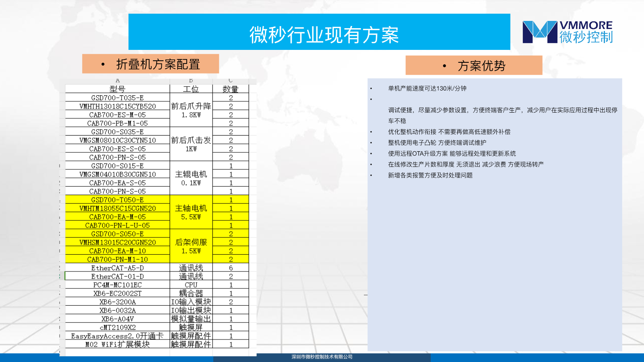Click cell cMT2109X2
The image size is (644, 362).
click(x=118, y=327)
